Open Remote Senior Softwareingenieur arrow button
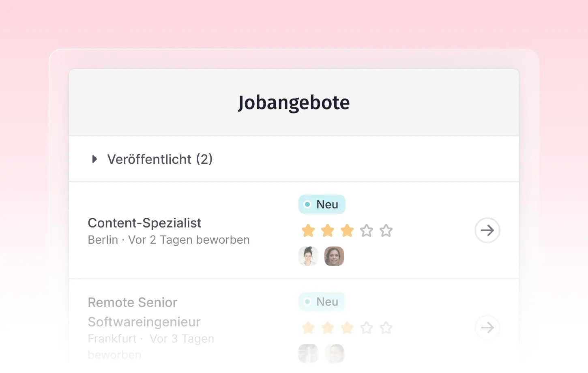This screenshot has width=588, height=373. [487, 328]
